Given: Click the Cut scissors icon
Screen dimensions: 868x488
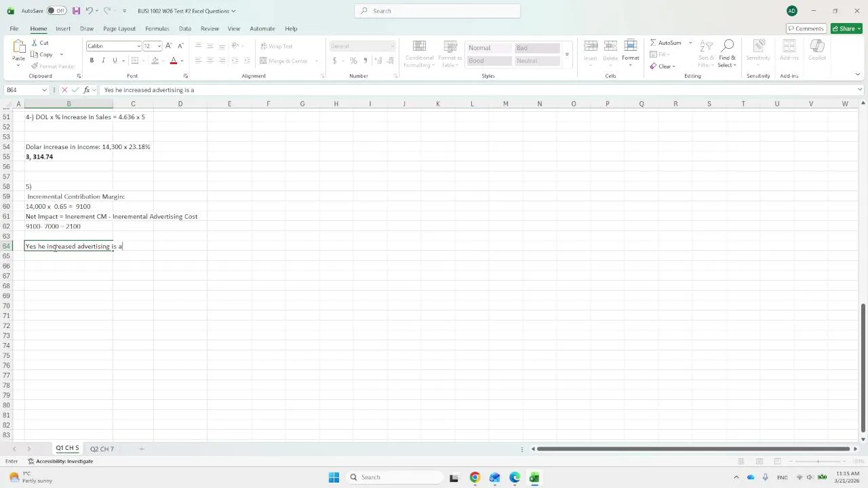Looking at the screenshot, I should [x=35, y=43].
